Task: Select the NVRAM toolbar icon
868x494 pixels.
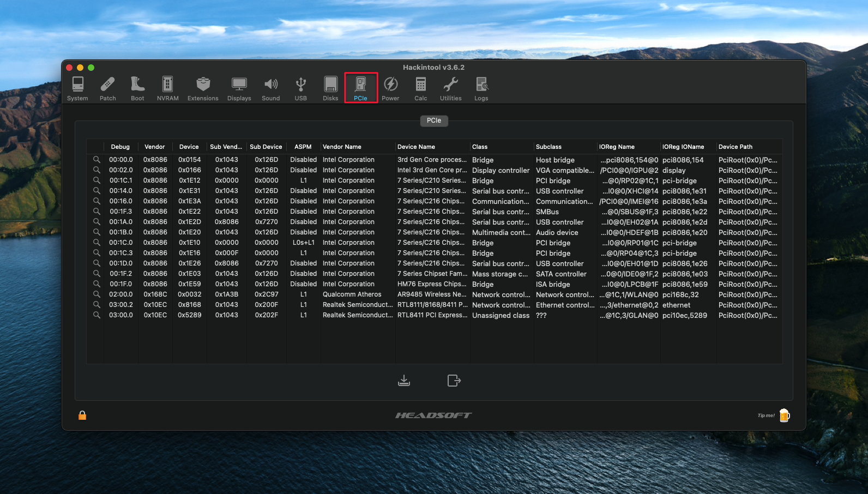Action: pyautogui.click(x=167, y=88)
